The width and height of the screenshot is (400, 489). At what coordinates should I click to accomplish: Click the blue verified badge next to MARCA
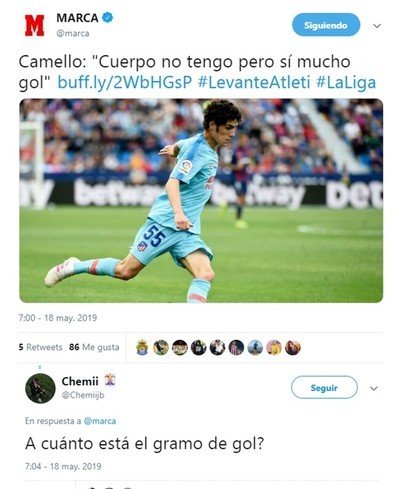pyautogui.click(x=107, y=17)
